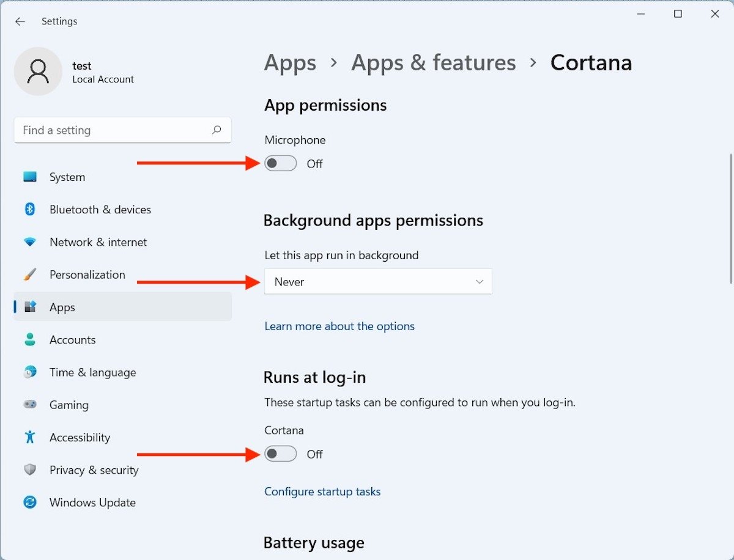Viewport: 734px width, 560px height.
Task: Select Personalization in the sidebar
Action: (x=122, y=274)
